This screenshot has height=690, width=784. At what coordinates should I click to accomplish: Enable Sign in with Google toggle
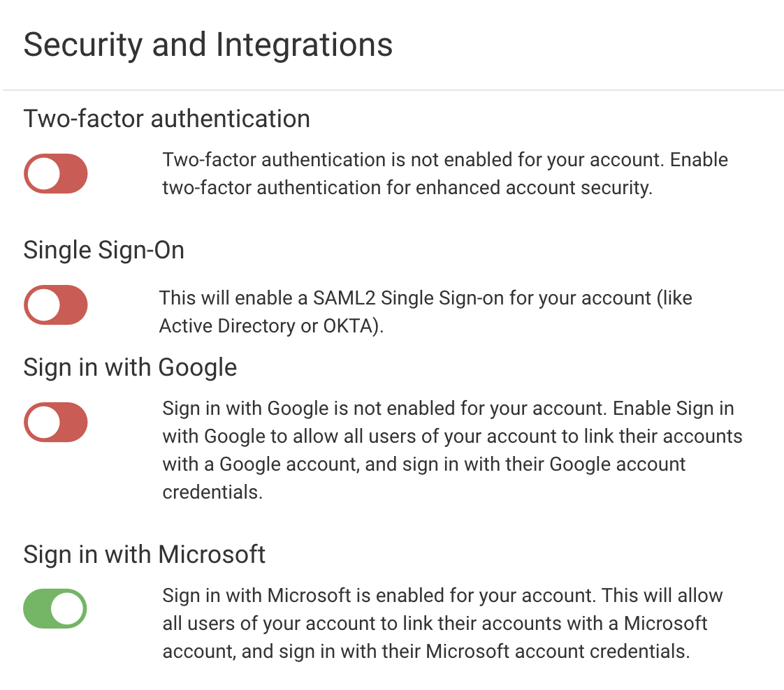pos(55,422)
